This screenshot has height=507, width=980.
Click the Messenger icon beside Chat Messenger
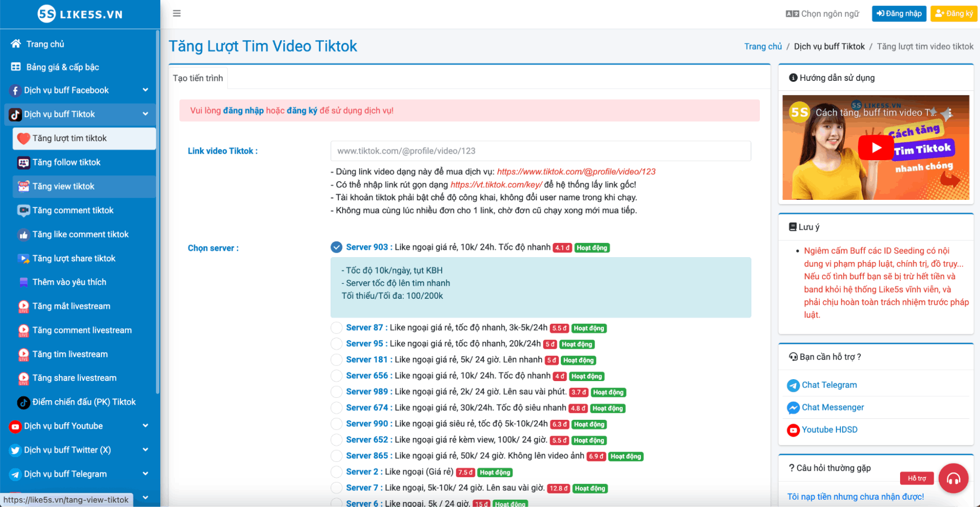(793, 408)
